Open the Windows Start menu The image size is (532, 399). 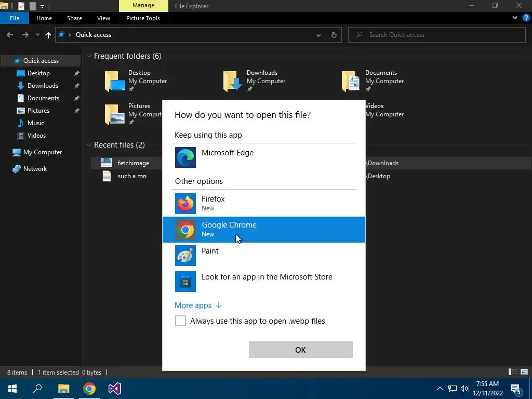coord(12,389)
